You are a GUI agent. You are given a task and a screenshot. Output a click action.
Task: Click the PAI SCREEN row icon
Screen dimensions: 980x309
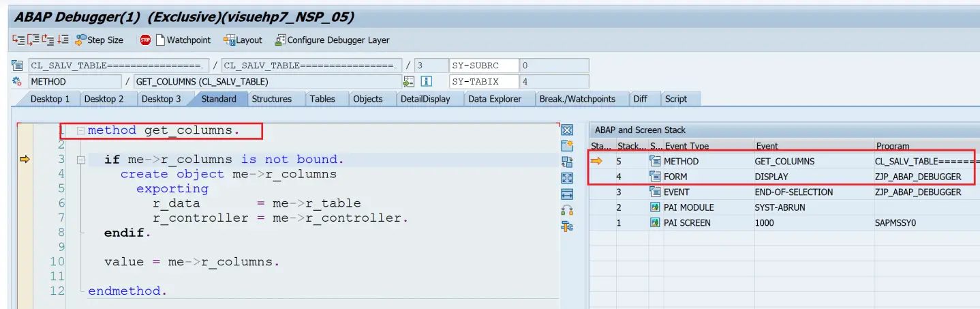tap(656, 223)
